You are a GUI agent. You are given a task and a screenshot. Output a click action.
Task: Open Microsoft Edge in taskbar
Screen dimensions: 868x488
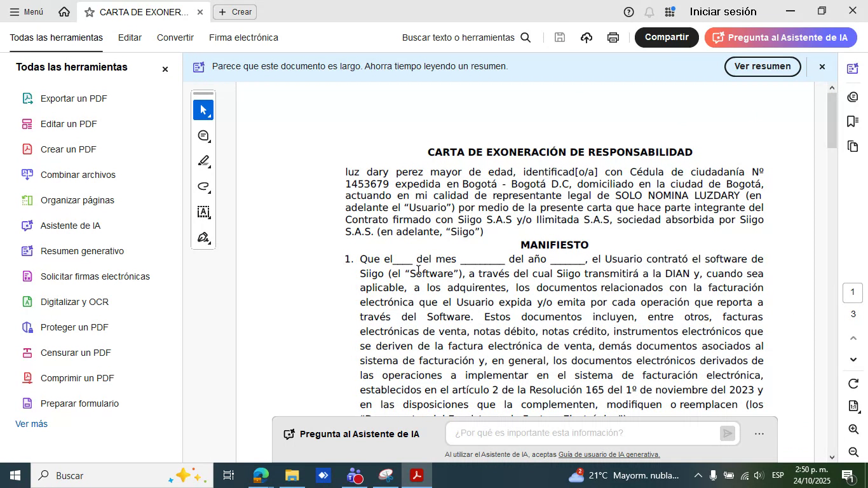(x=261, y=475)
